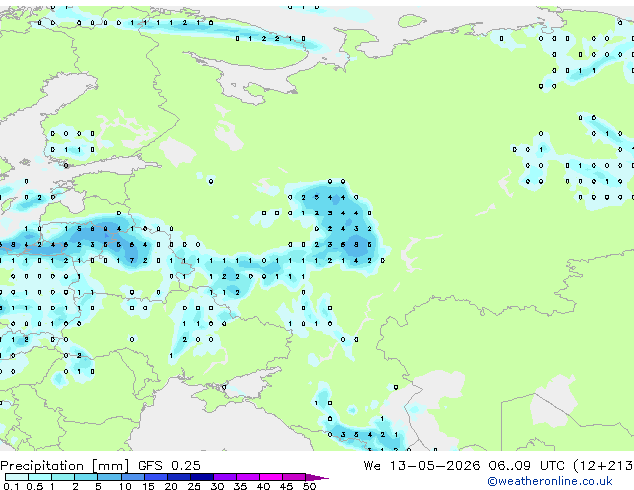Click the legend label '45'
The height and width of the screenshot is (490, 634).
[x=286, y=486]
